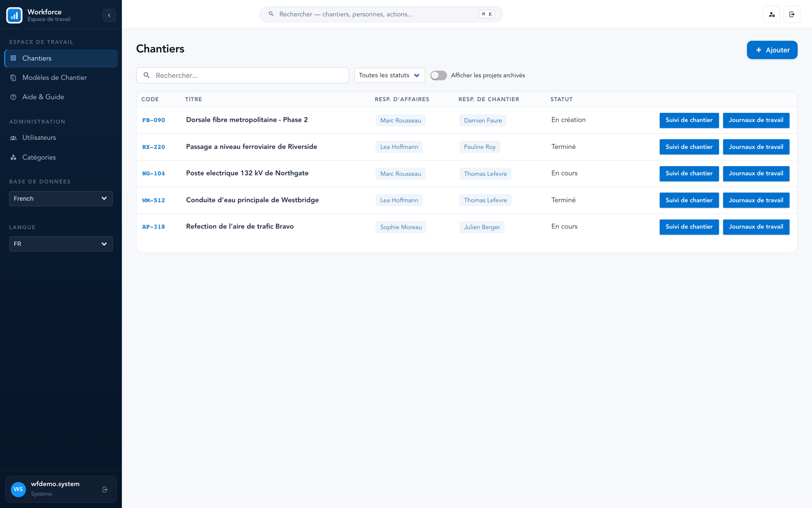Open the WM-512 code link
812x508 pixels.
tap(153, 200)
